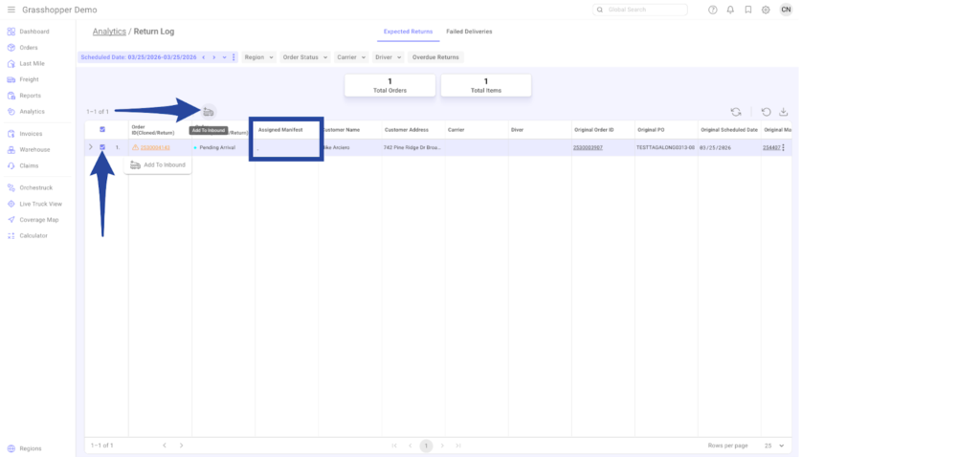
Task: Click the refresh sync icon above table
Action: point(735,112)
